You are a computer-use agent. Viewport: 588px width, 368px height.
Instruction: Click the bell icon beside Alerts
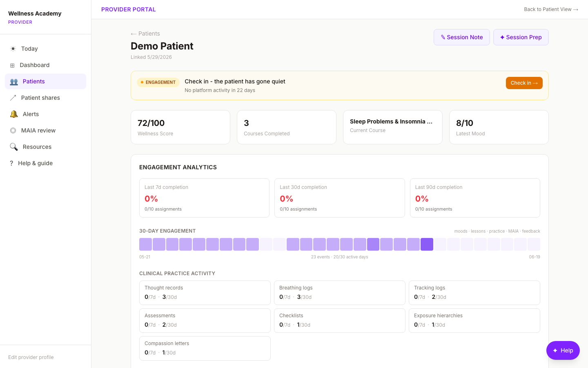14,114
